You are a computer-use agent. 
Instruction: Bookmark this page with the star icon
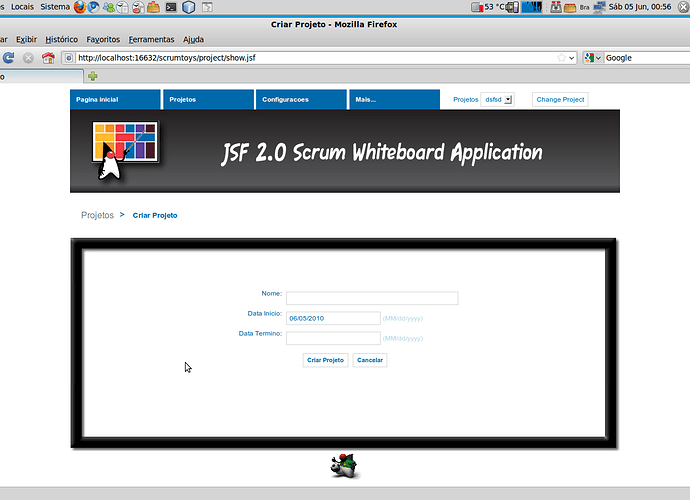click(561, 58)
